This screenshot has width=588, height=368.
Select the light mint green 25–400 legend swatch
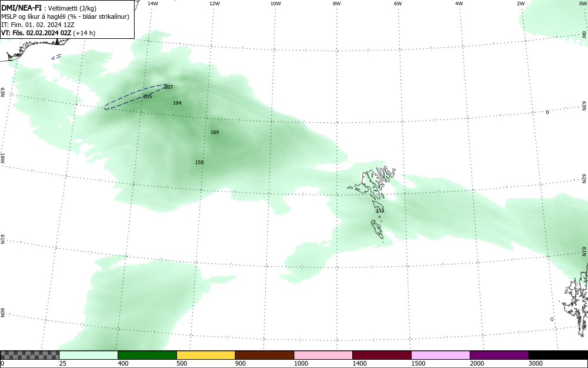coord(89,355)
